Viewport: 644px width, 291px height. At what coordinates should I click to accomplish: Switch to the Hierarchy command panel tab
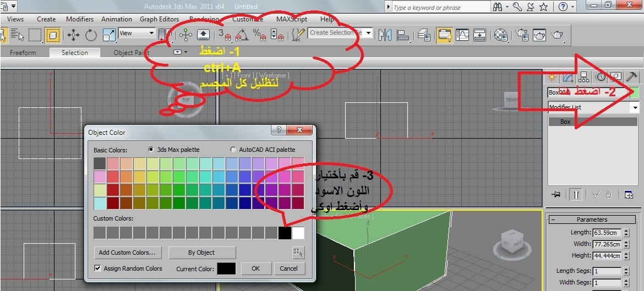[583, 77]
